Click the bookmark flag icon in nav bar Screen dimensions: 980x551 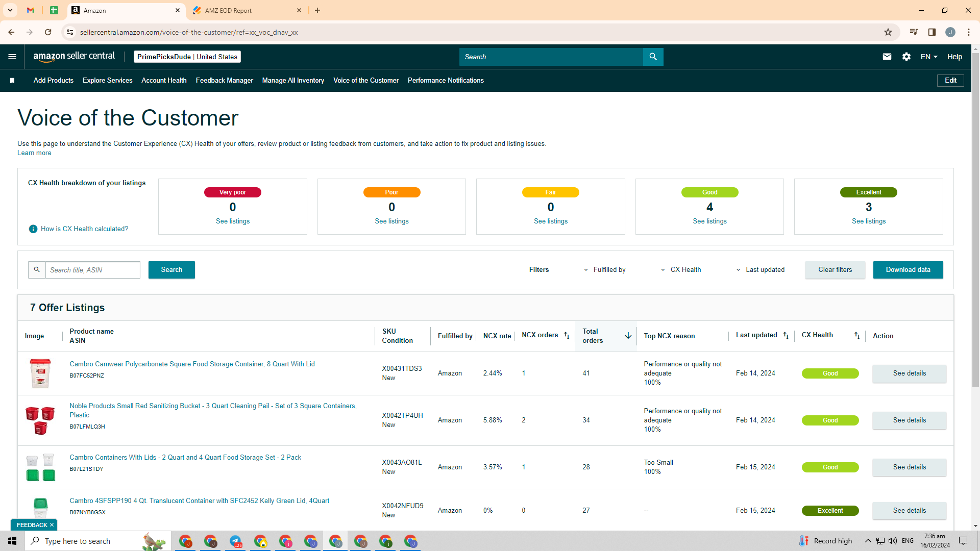12,81
